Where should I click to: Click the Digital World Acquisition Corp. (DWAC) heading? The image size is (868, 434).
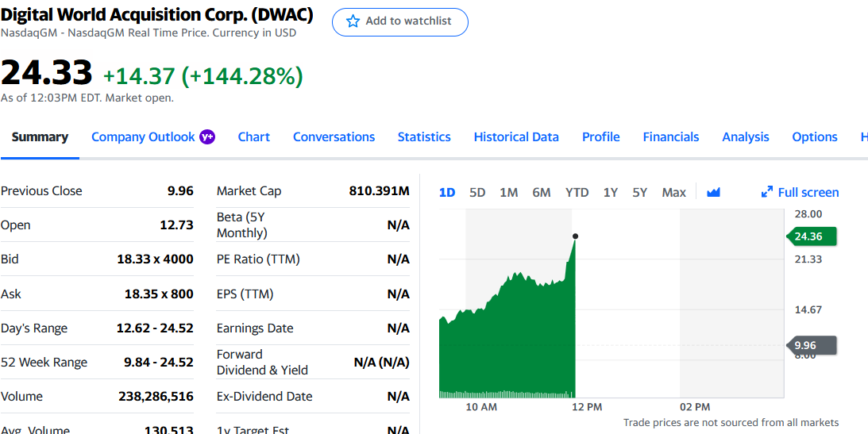pos(156,15)
